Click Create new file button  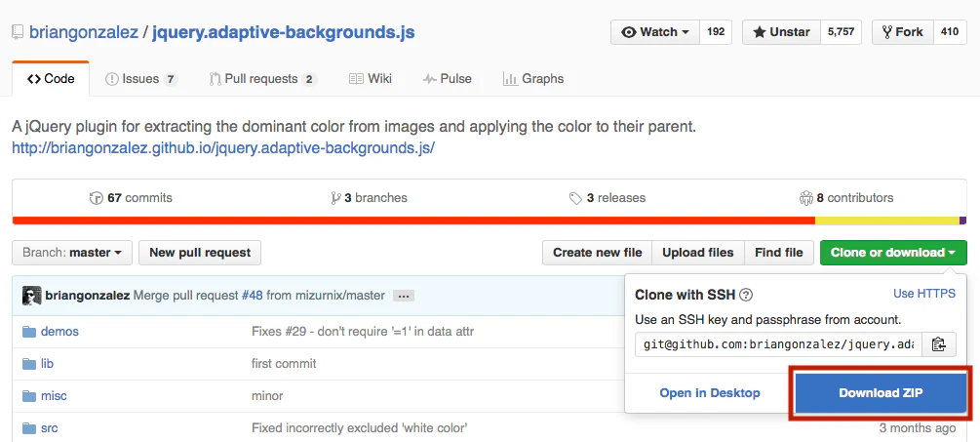(598, 253)
